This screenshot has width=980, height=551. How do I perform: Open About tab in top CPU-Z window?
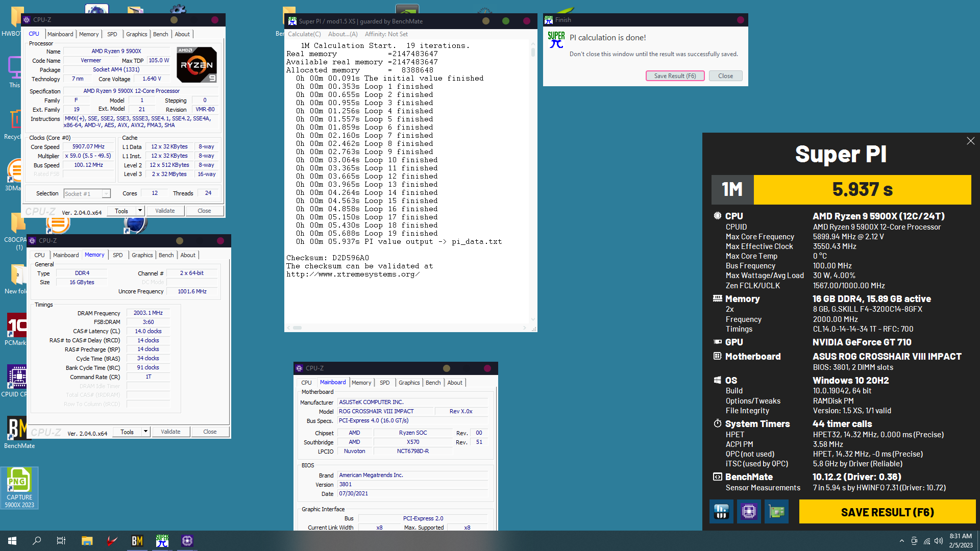pyautogui.click(x=182, y=34)
